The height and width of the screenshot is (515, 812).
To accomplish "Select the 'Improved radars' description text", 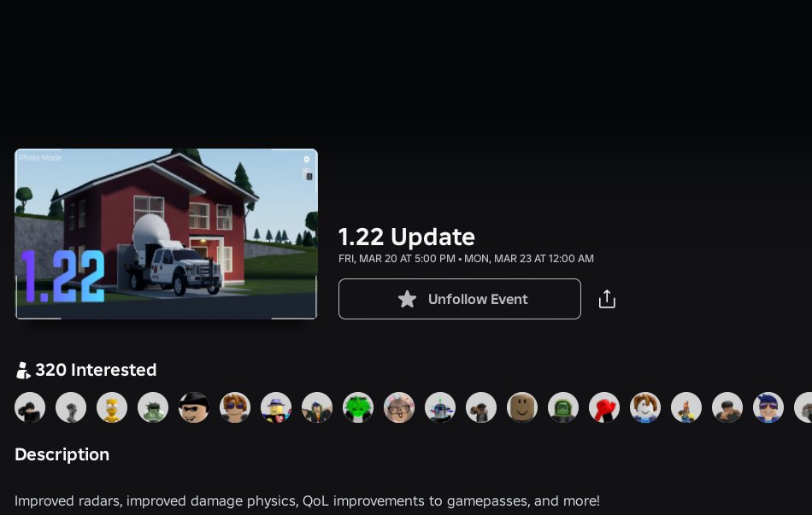I will pos(307,501).
